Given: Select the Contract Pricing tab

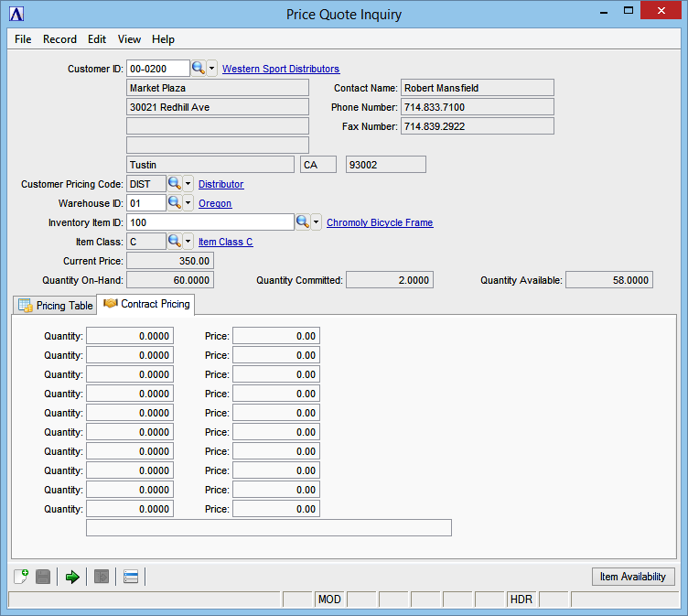Looking at the screenshot, I should click(x=146, y=304).
